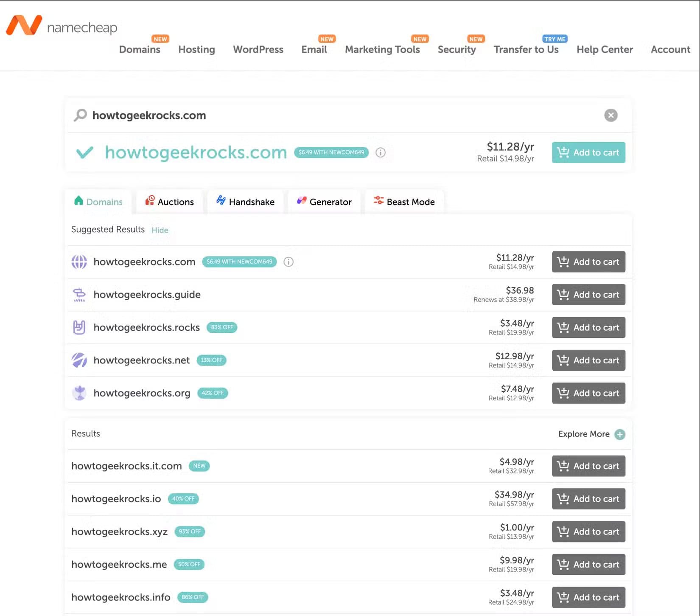Switch to the Auctions tab
700x616 pixels.
point(170,202)
